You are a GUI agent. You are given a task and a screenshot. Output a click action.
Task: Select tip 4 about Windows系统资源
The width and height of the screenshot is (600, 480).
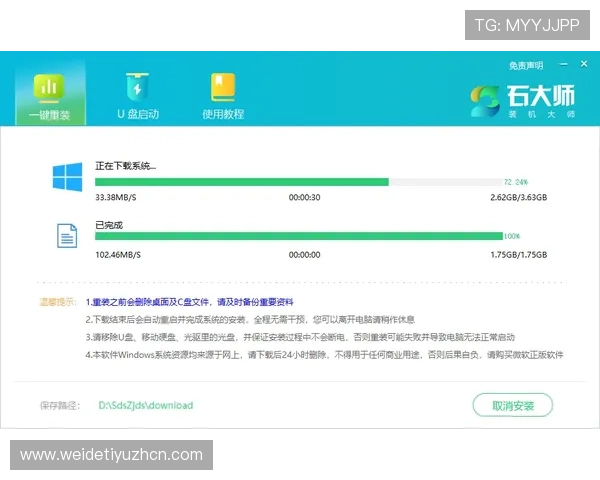(x=324, y=355)
